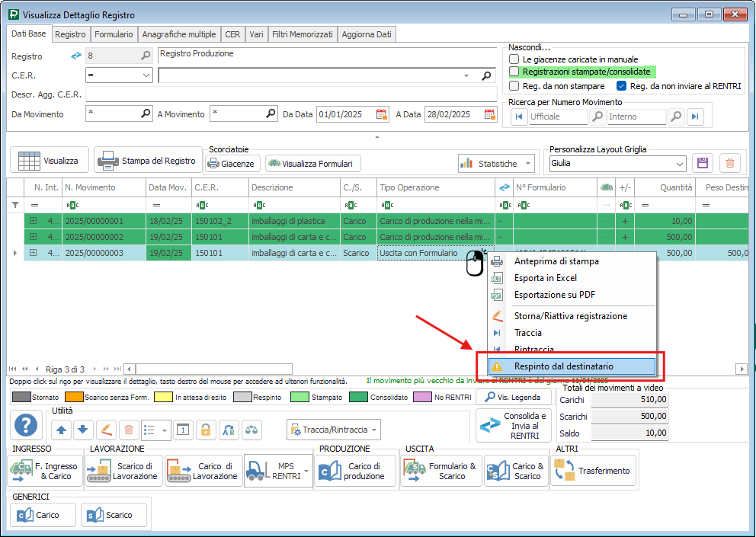This screenshot has height=537, width=756.
Task: Uncheck 'Reg. da non inviare al RENTRI'
Action: tap(622, 86)
